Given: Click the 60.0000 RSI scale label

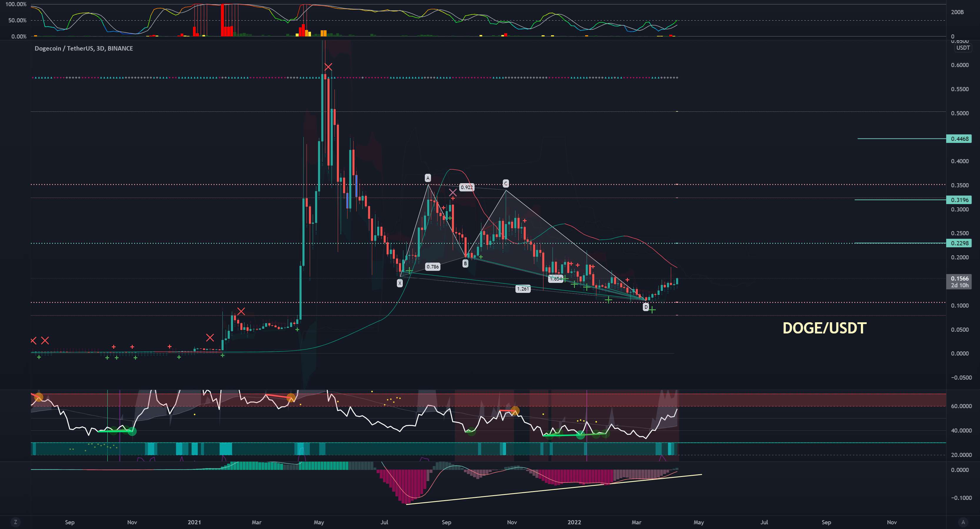Looking at the screenshot, I should [x=961, y=406].
